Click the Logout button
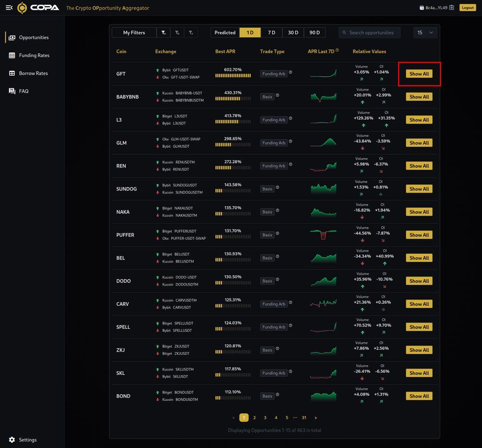 coord(468,8)
